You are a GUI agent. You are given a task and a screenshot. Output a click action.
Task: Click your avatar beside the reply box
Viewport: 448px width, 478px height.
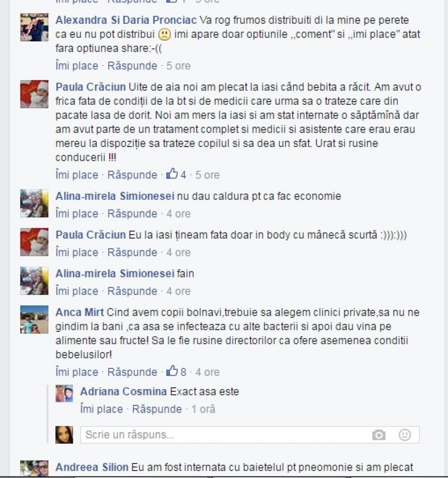click(64, 435)
